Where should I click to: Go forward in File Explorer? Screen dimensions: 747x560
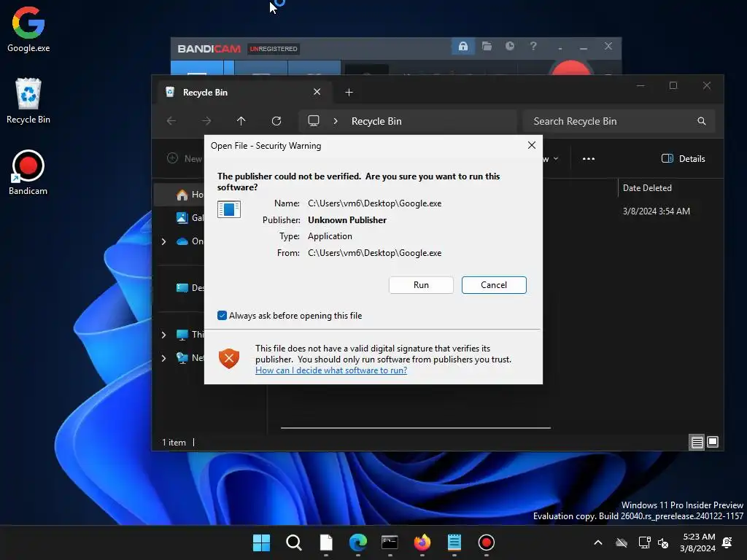(x=206, y=121)
